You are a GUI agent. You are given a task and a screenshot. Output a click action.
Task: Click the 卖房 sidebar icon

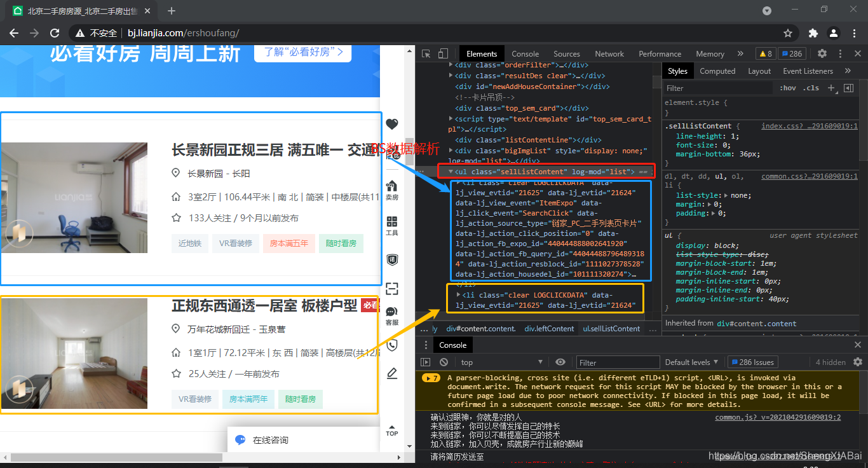point(392,190)
